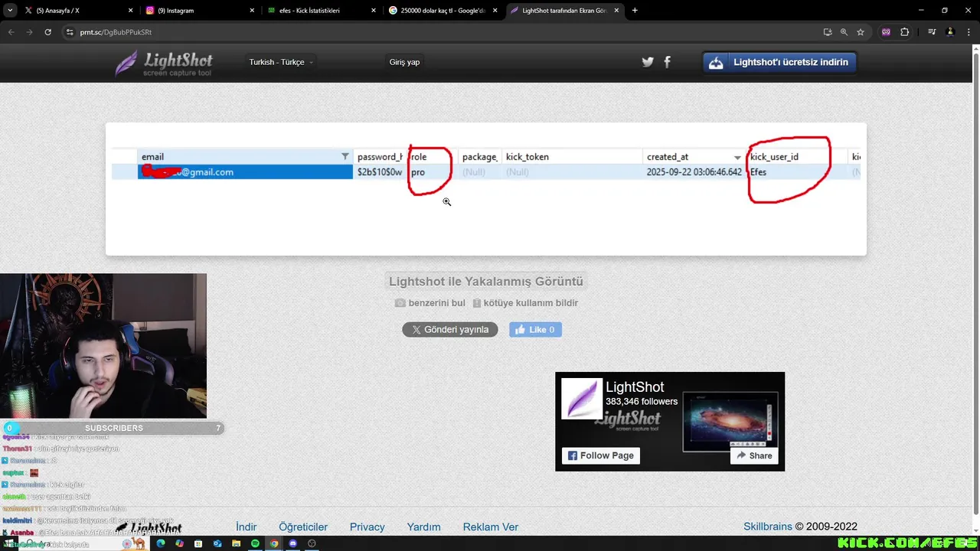The image size is (980, 551).
Task: Open LightShot Facebook page icon
Action: point(667,62)
